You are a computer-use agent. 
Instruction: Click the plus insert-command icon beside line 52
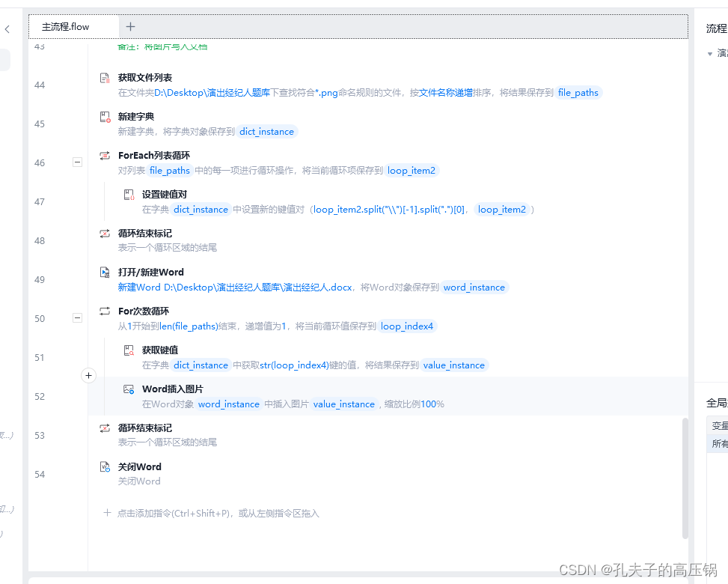point(88,375)
